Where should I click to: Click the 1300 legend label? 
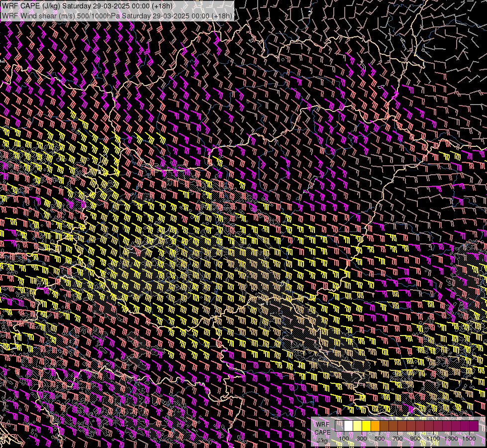click(x=451, y=439)
